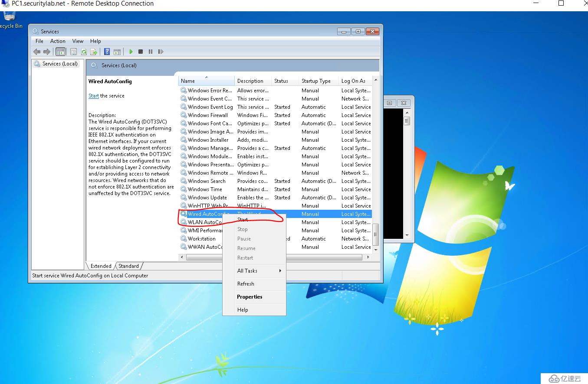Sort by the Startup Type column header
588x384 pixels.
click(x=319, y=81)
